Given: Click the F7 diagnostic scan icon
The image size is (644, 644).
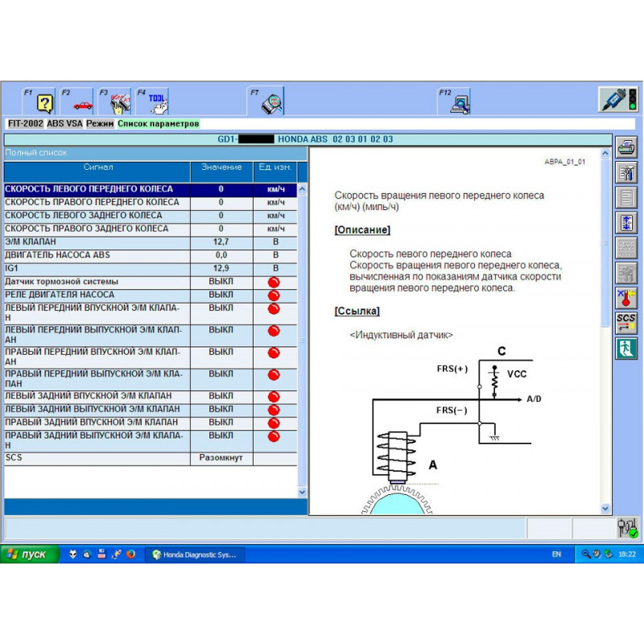Looking at the screenshot, I should [x=272, y=102].
